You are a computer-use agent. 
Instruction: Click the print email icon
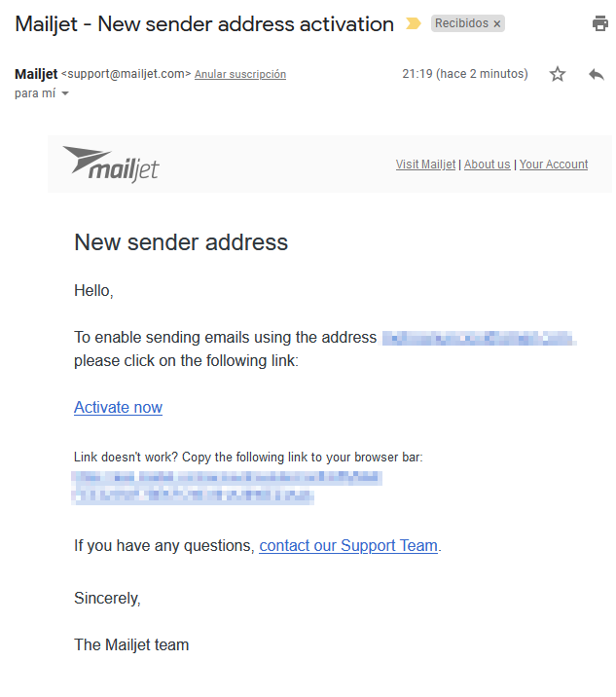pyautogui.click(x=600, y=23)
